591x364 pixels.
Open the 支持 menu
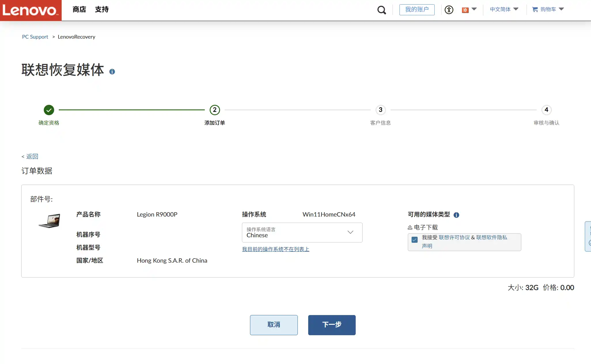click(102, 10)
